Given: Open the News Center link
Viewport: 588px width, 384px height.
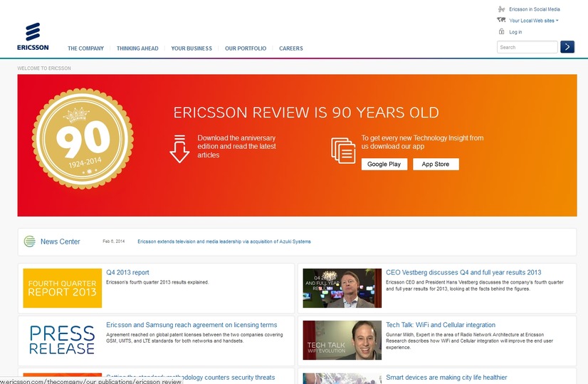Looking at the screenshot, I should (x=60, y=242).
